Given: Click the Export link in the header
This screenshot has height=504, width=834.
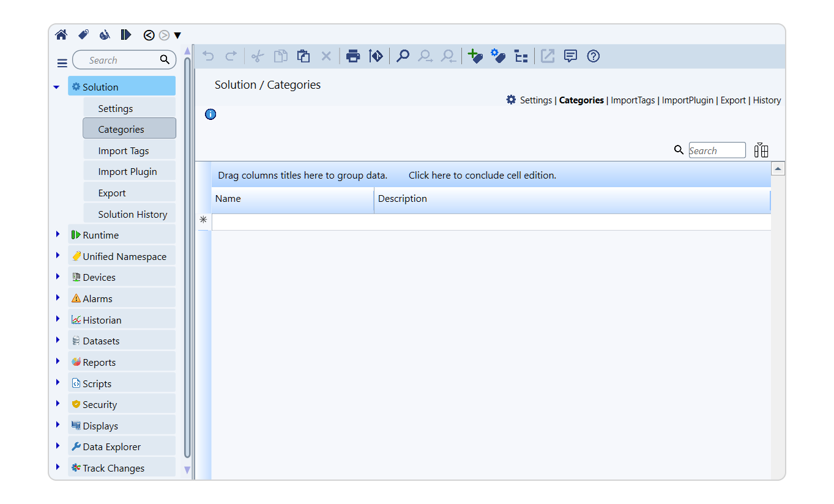Looking at the screenshot, I should point(733,100).
